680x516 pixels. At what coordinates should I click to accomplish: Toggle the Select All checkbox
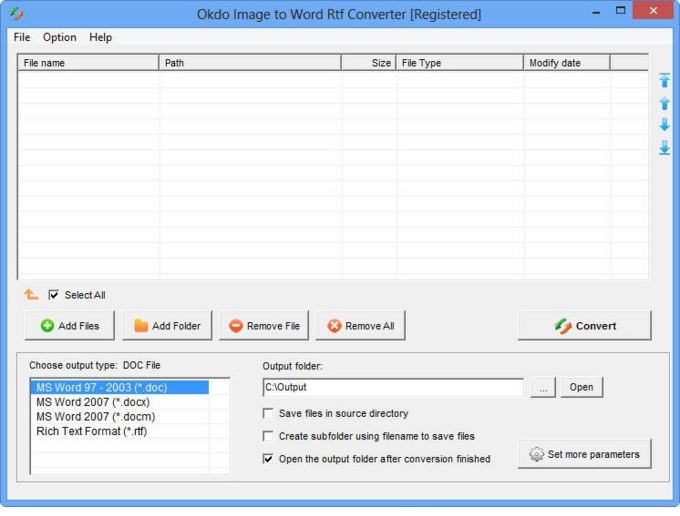pos(53,295)
